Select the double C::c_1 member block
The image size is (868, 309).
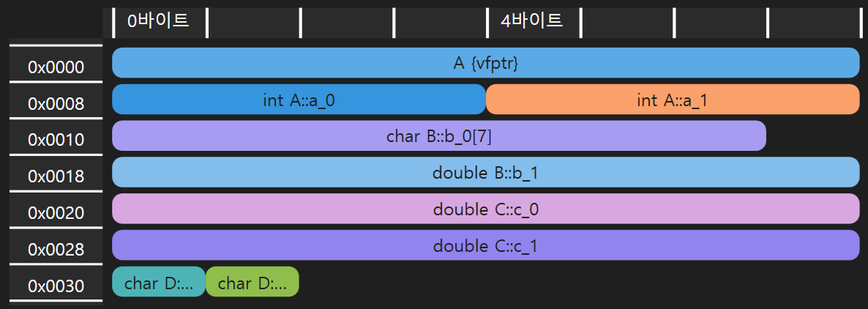click(485, 245)
